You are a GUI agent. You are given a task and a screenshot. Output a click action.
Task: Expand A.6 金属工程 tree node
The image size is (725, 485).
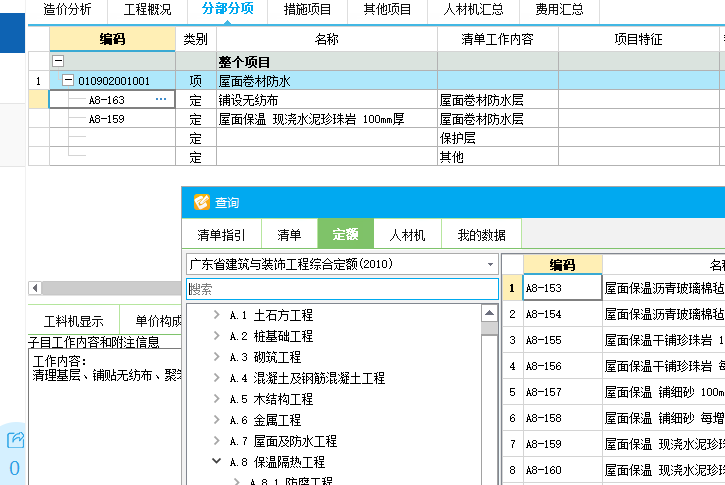(216, 419)
